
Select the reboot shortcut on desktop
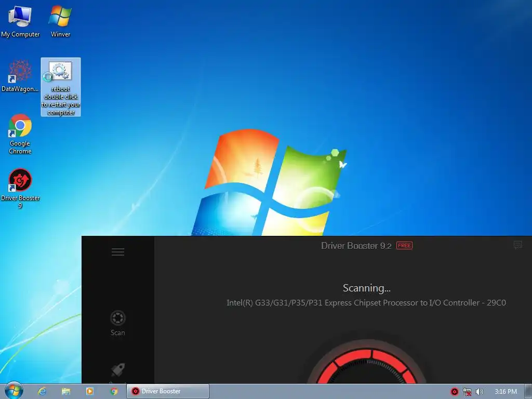61,87
